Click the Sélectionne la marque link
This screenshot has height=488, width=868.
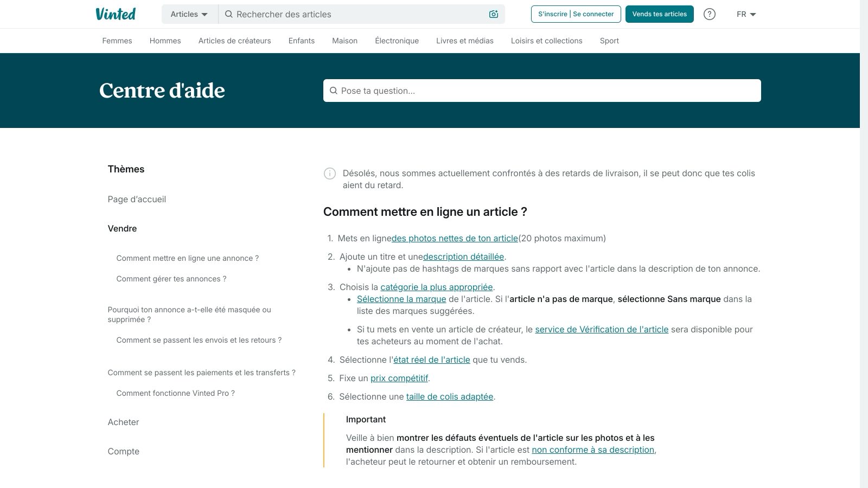[x=401, y=299]
